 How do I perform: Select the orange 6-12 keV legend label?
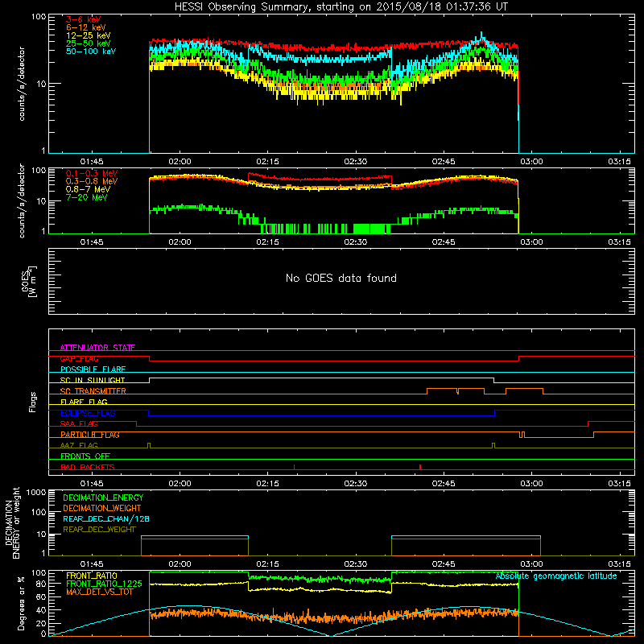click(x=86, y=27)
